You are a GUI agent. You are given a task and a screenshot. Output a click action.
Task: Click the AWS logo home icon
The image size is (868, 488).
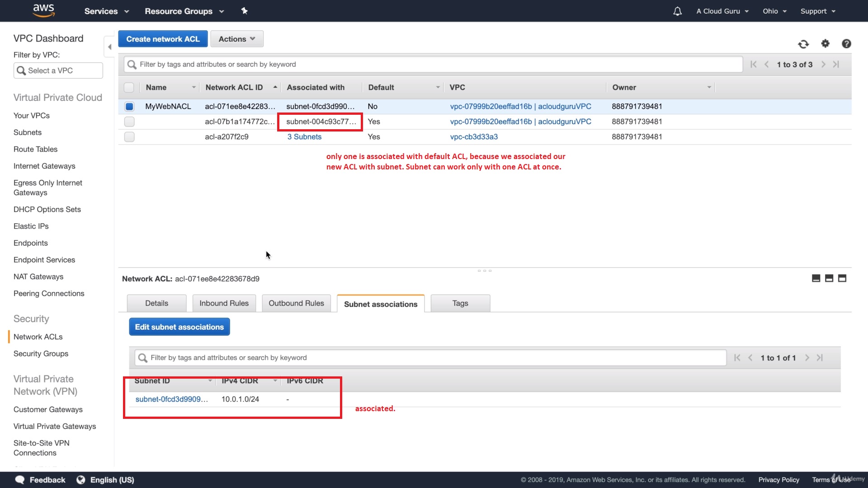click(44, 10)
